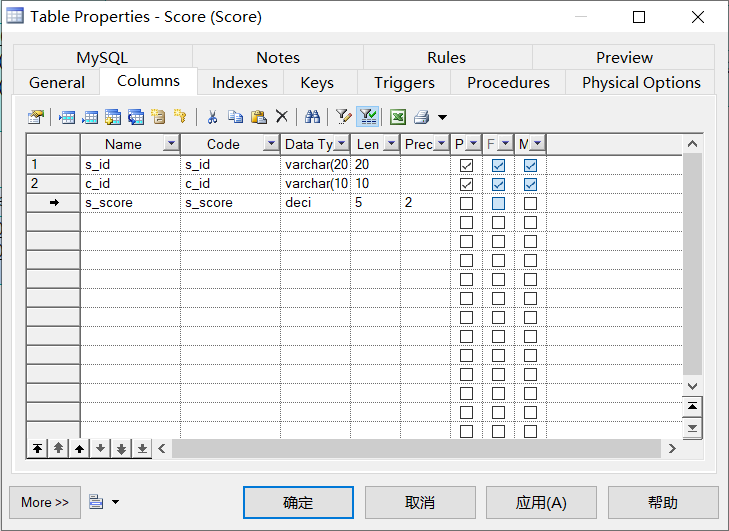
Task: Click the Paste clipboard icon
Action: (258, 117)
